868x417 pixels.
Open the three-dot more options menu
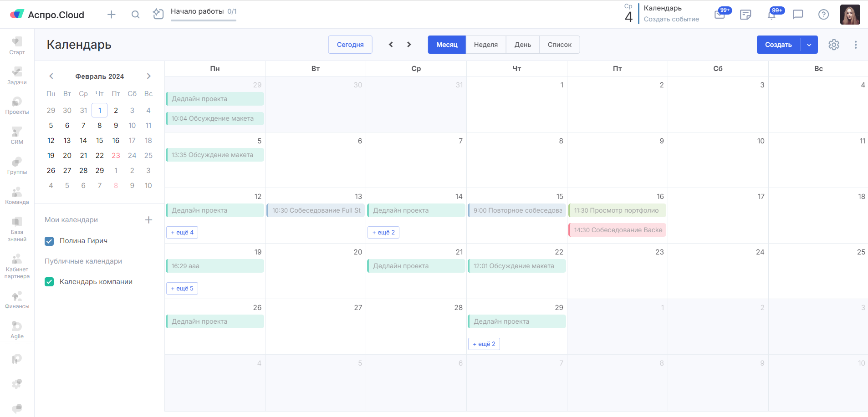(856, 45)
